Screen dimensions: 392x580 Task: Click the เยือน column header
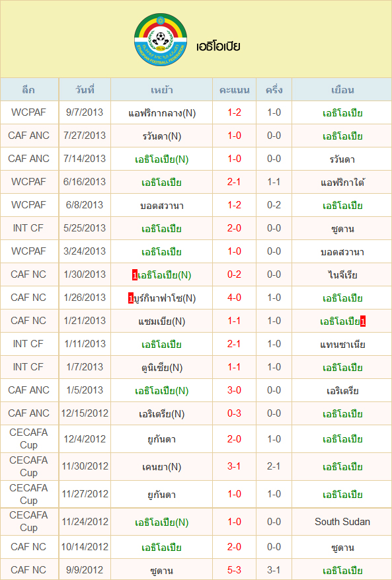click(342, 90)
